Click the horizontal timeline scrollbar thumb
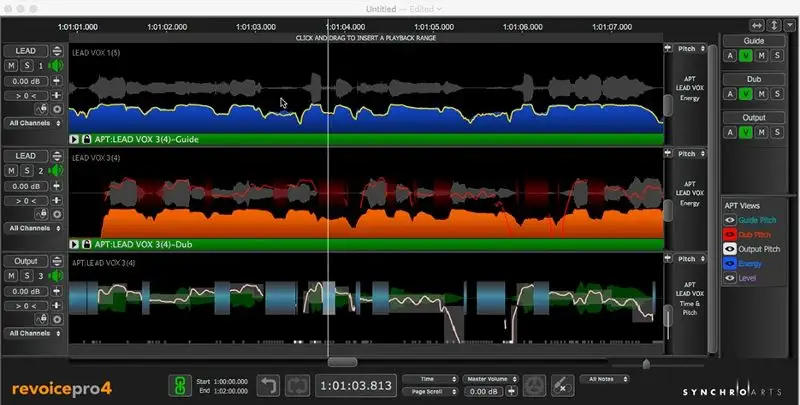 click(x=342, y=362)
